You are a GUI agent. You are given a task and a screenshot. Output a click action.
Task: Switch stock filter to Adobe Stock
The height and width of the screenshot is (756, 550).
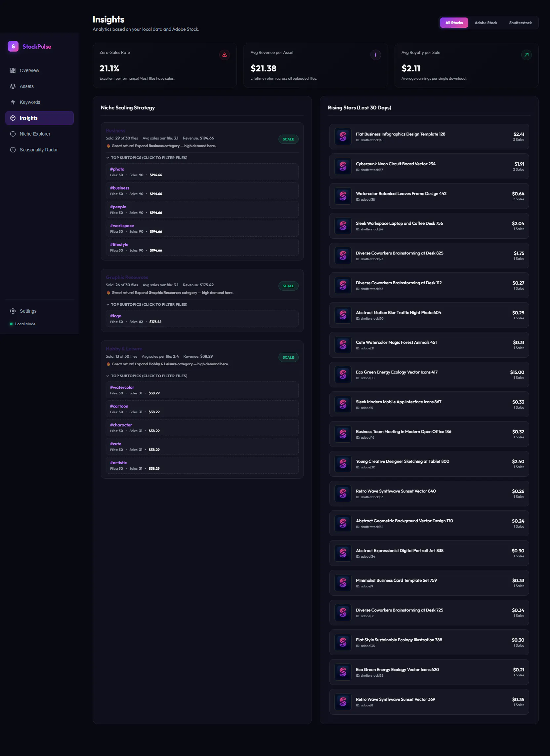click(486, 23)
